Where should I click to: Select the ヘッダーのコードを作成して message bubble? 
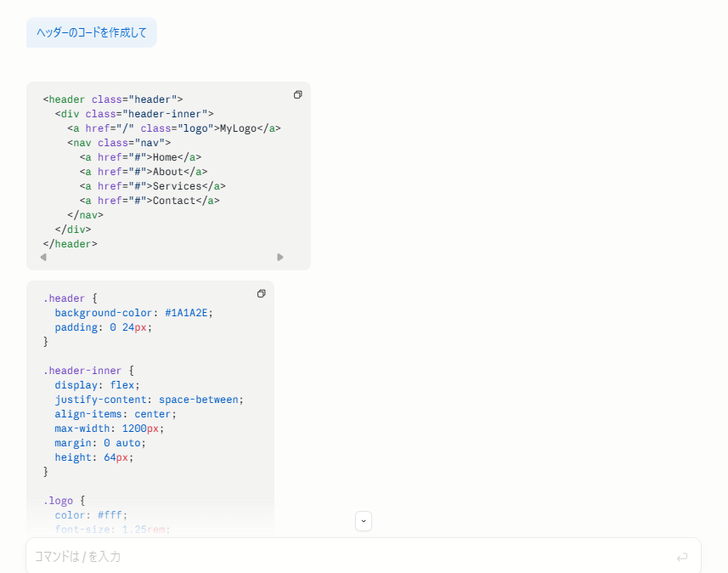pos(92,32)
